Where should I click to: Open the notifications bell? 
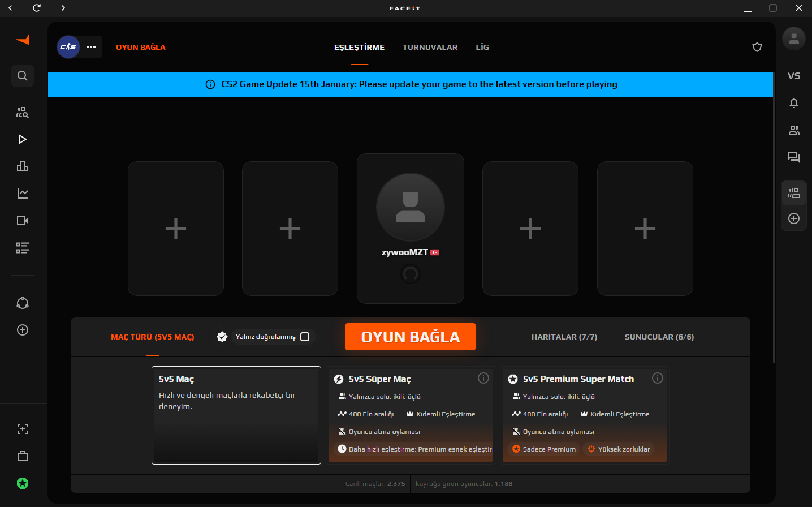click(794, 103)
